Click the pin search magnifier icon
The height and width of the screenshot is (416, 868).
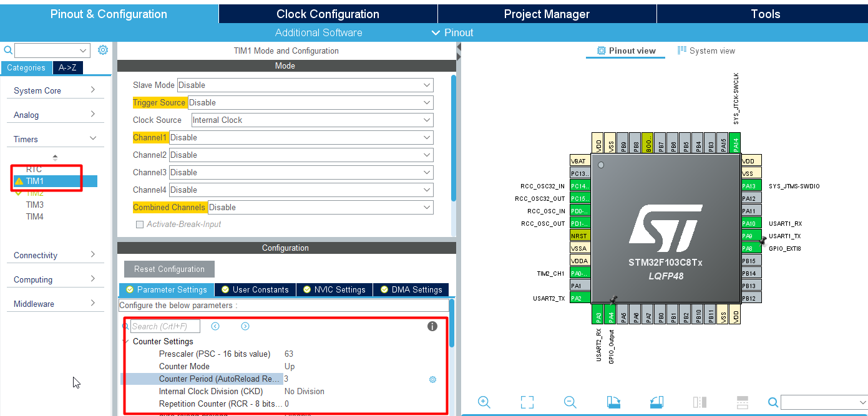point(773,402)
